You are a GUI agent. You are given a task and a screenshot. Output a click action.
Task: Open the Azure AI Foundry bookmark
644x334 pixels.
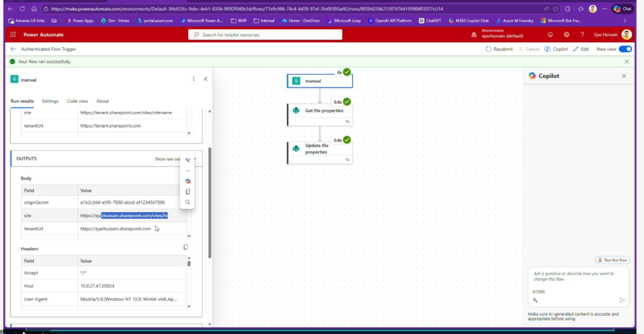point(514,21)
